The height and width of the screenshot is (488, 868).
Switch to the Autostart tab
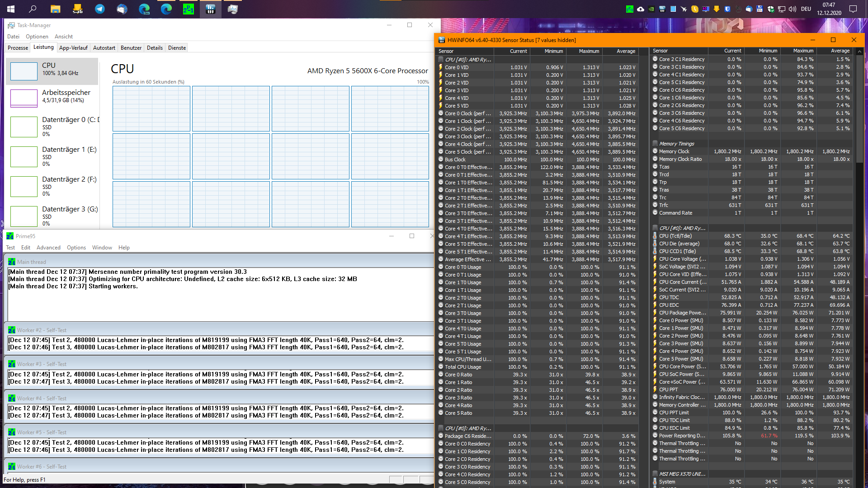pos(104,48)
